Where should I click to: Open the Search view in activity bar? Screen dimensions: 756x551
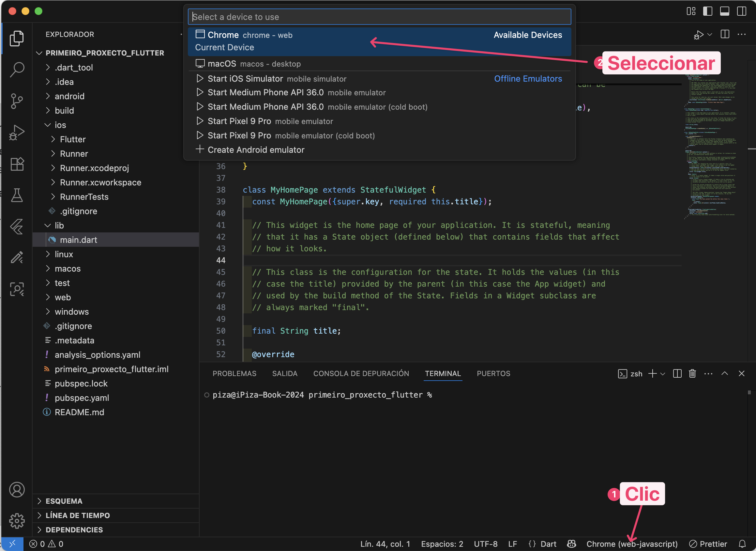pyautogui.click(x=17, y=70)
